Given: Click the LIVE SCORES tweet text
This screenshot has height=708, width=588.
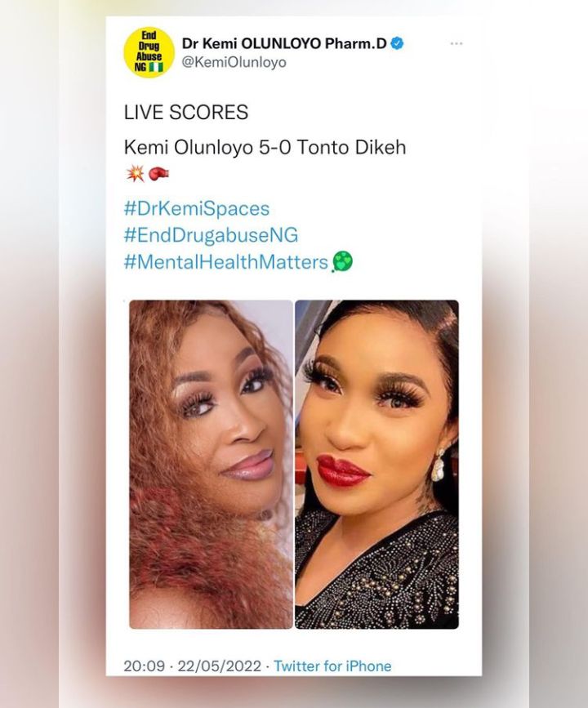Looking at the screenshot, I should (x=186, y=112).
